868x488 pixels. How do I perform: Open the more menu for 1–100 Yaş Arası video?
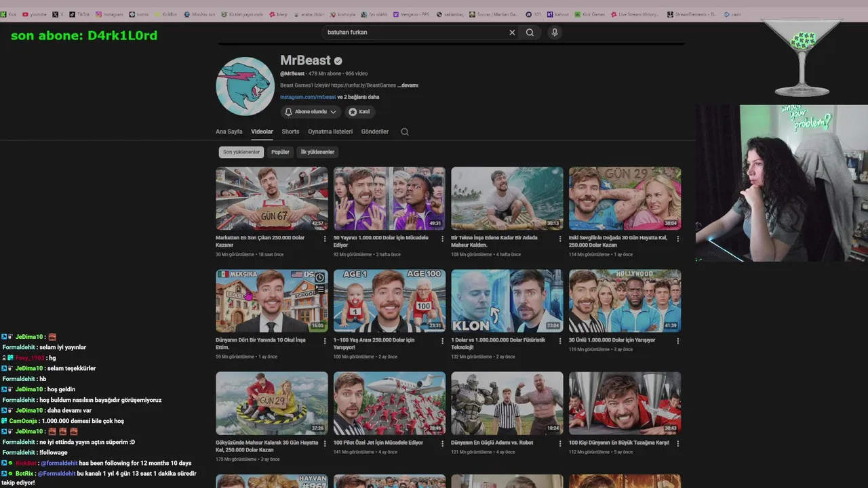(443, 341)
